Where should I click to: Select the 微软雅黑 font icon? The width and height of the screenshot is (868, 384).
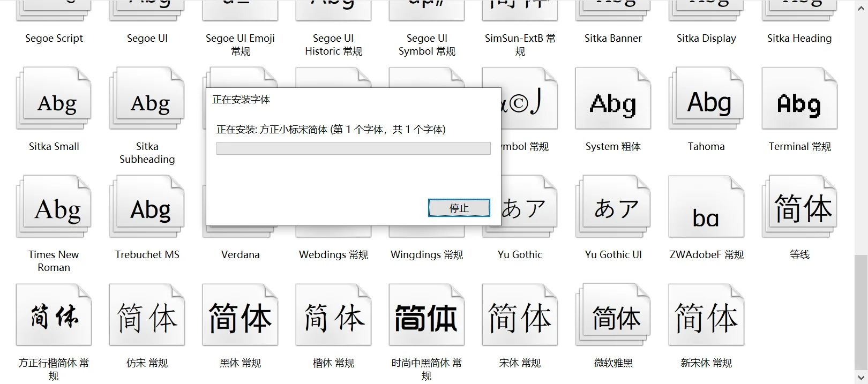click(613, 315)
